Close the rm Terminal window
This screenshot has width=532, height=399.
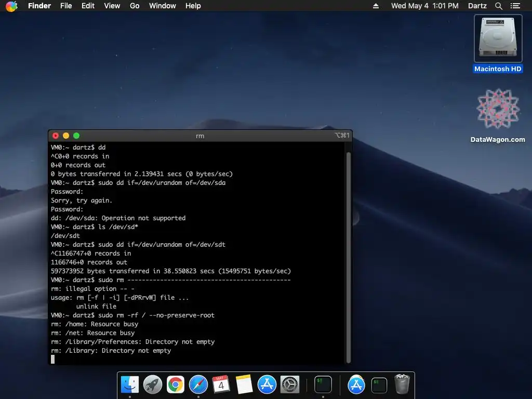tap(56, 136)
